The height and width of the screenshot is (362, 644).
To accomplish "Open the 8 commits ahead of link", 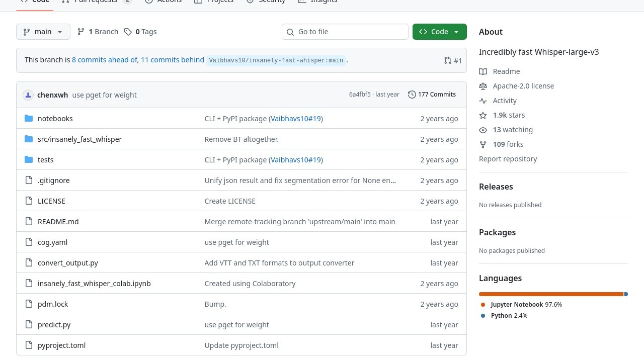I will (x=104, y=60).
